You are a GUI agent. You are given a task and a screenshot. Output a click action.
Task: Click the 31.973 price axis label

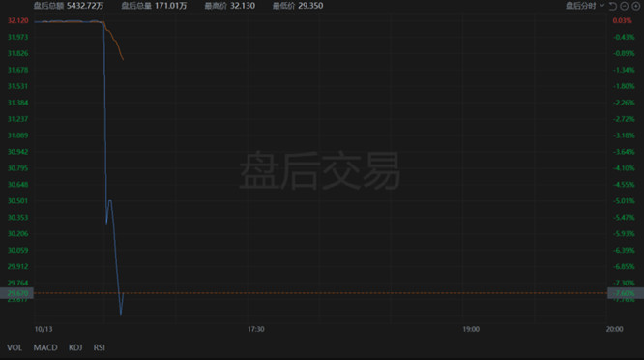tap(18, 37)
